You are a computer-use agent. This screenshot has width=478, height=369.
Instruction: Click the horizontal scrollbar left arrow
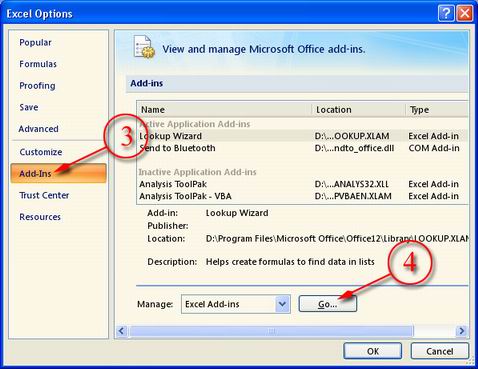coord(121,331)
